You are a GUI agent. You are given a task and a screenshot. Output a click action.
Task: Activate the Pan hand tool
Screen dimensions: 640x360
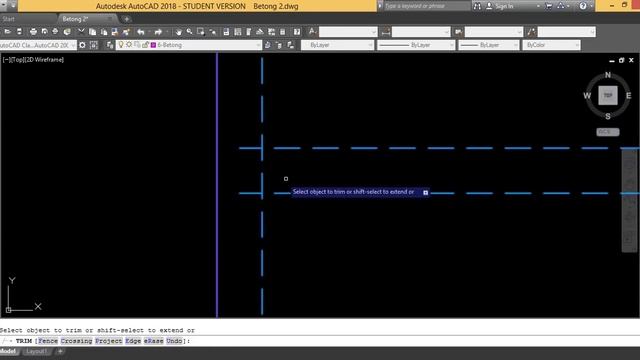point(178,32)
